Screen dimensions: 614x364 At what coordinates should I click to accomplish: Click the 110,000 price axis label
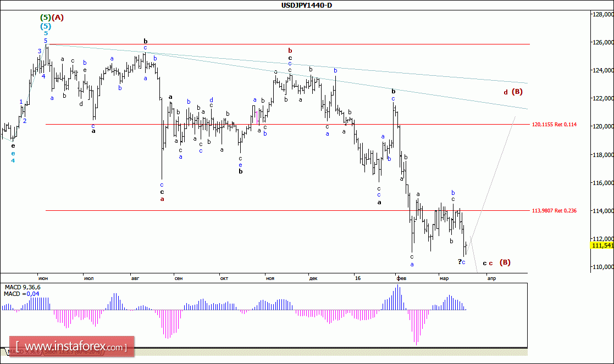pos(604,267)
